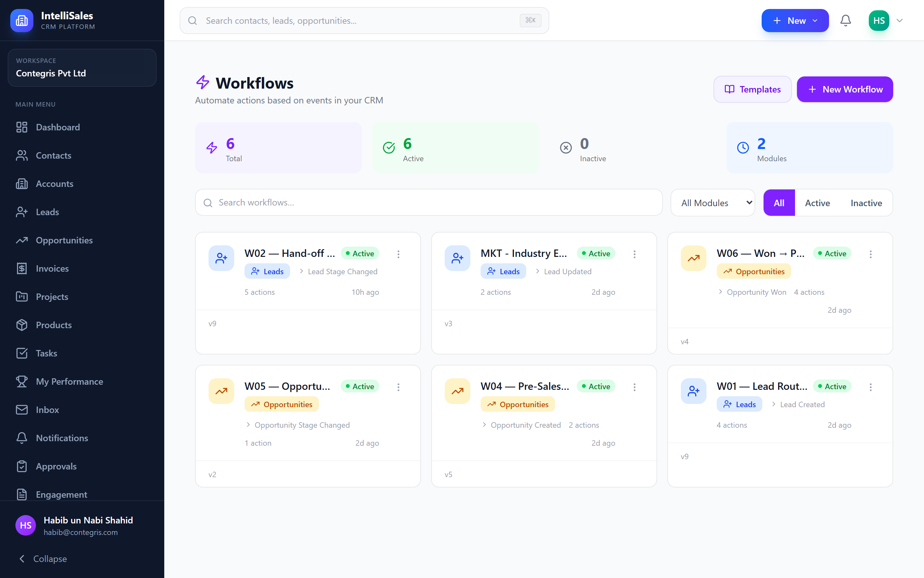Click the W02 Hand-off leads icon

coord(221,258)
